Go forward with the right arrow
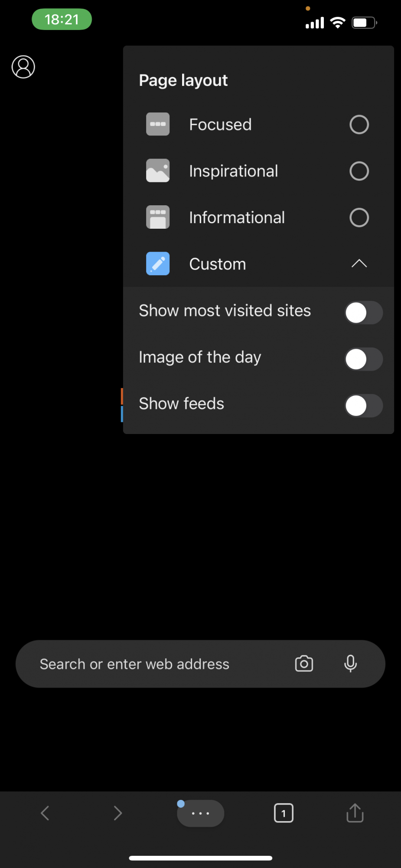 117,813
